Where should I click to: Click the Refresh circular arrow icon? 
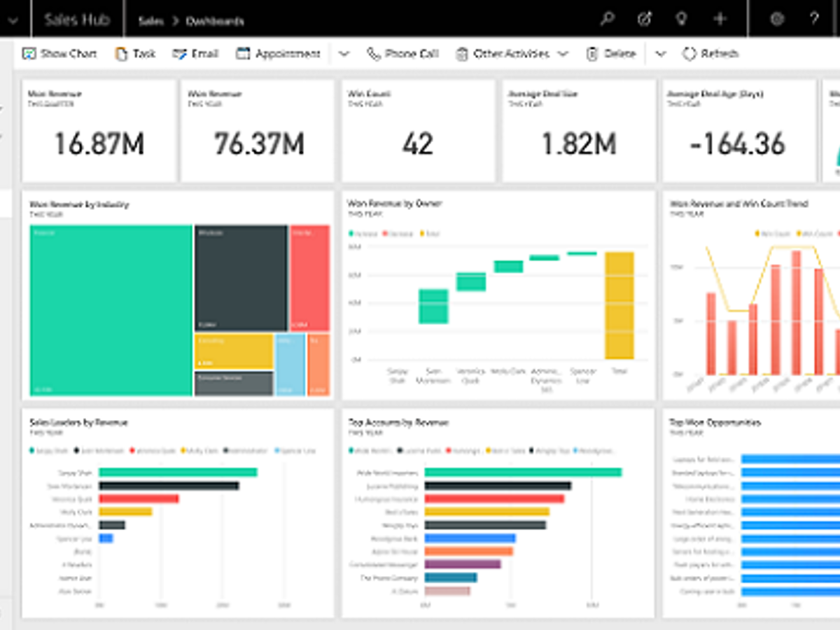[x=689, y=54]
